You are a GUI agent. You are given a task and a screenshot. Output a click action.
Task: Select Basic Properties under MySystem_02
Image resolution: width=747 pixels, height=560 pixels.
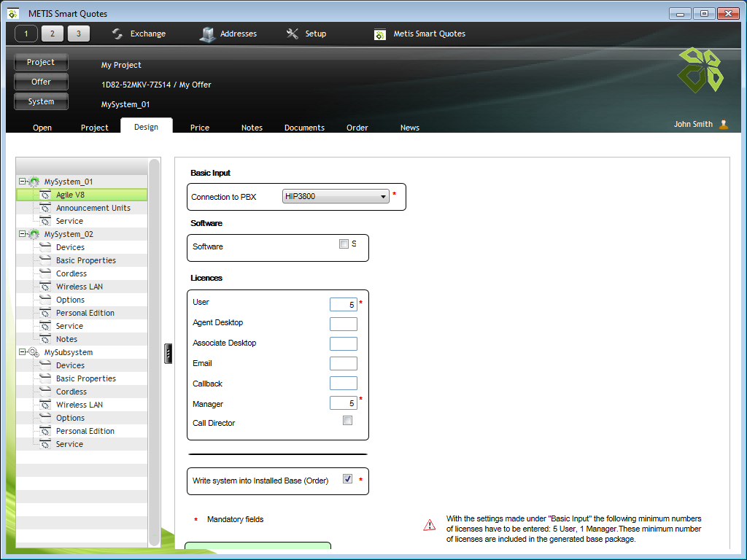coord(86,260)
